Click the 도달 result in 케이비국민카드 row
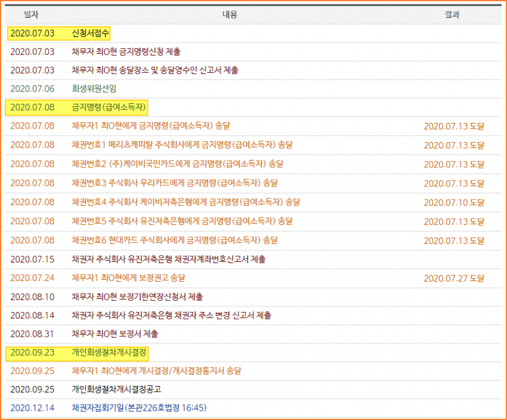Image resolution: width=507 pixels, height=420 pixels. tap(454, 164)
